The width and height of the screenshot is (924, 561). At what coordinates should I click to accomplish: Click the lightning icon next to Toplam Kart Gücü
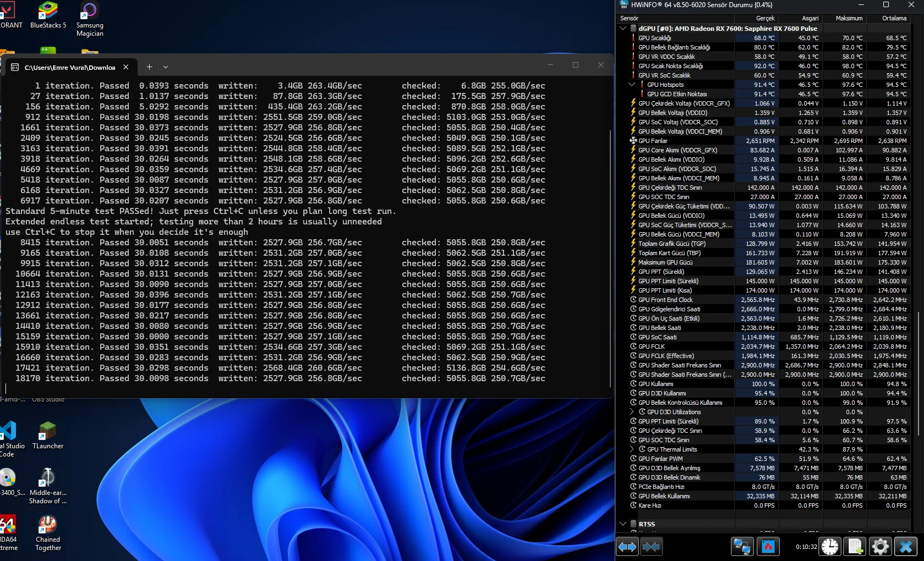pyautogui.click(x=633, y=253)
